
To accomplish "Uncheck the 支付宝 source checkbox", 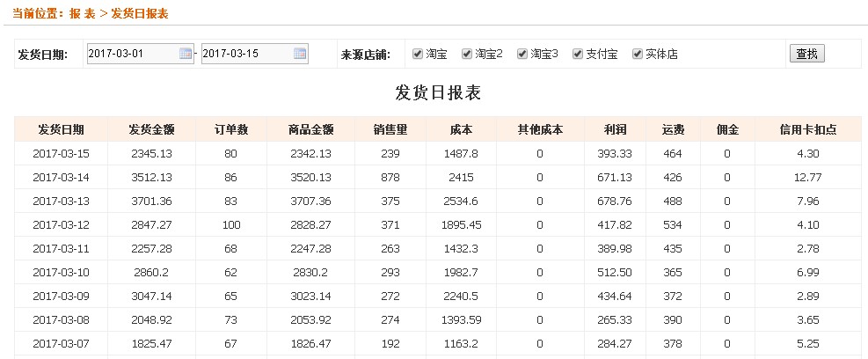I will click(578, 54).
